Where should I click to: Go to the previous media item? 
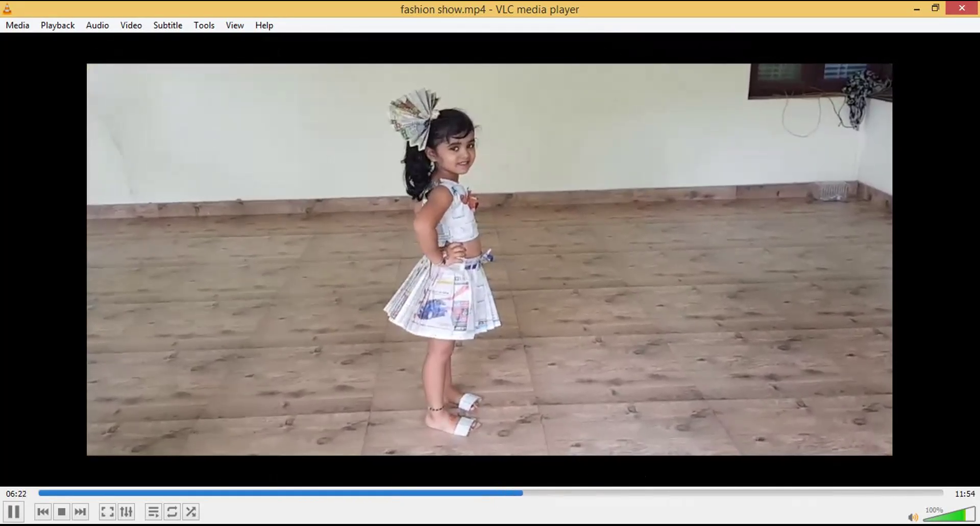tap(43, 512)
